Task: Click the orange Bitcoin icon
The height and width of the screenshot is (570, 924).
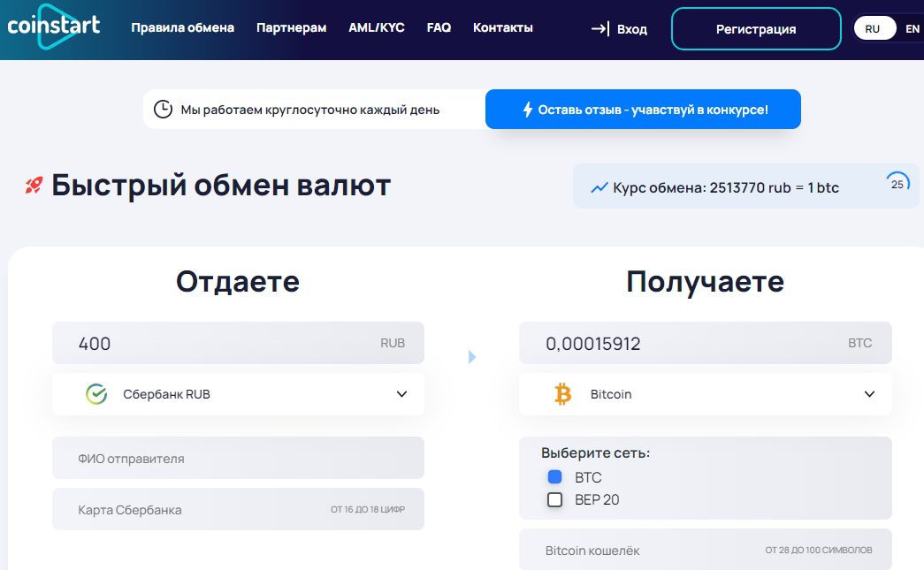Action: (563, 394)
